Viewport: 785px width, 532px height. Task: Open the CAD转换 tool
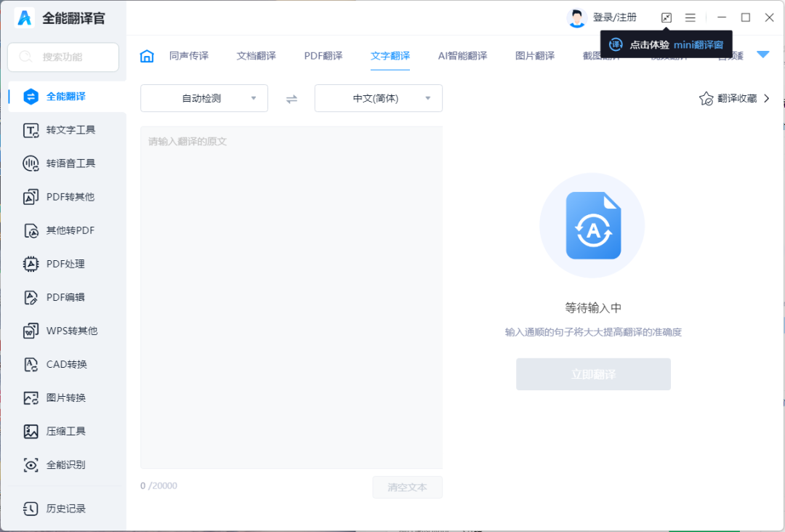66,364
